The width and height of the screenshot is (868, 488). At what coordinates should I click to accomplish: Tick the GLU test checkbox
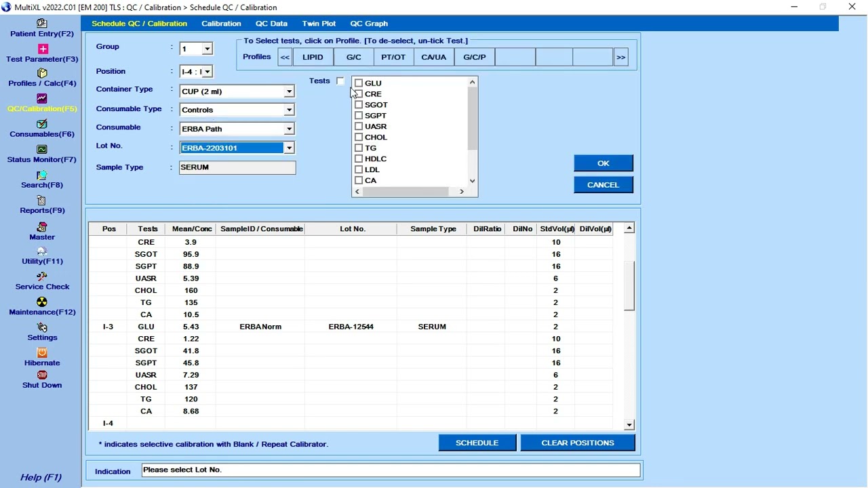(359, 83)
